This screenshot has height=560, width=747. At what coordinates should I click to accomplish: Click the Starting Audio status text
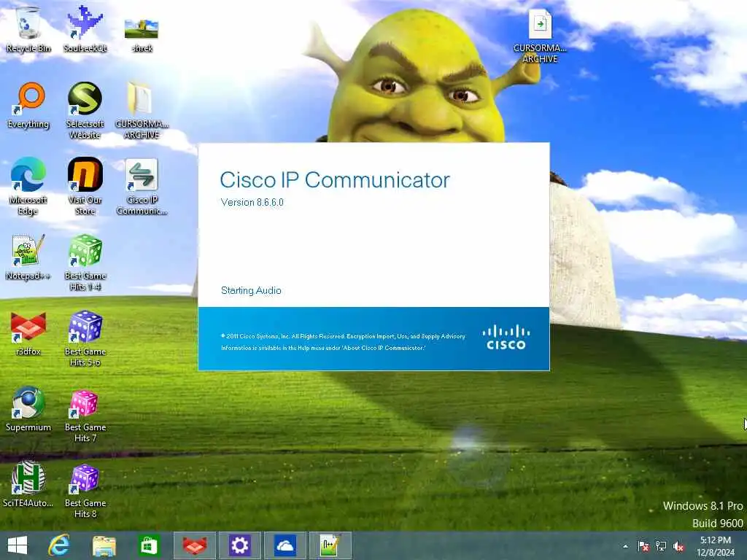point(251,290)
